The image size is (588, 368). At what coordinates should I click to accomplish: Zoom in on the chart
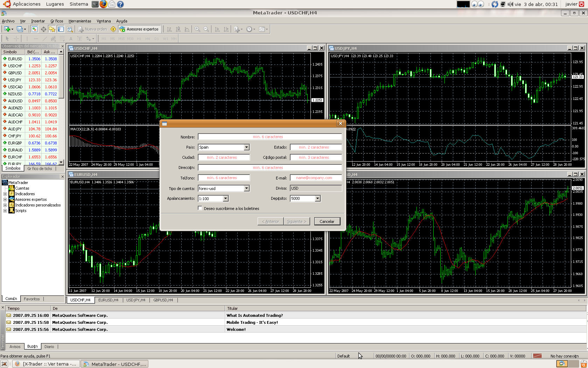(x=197, y=29)
